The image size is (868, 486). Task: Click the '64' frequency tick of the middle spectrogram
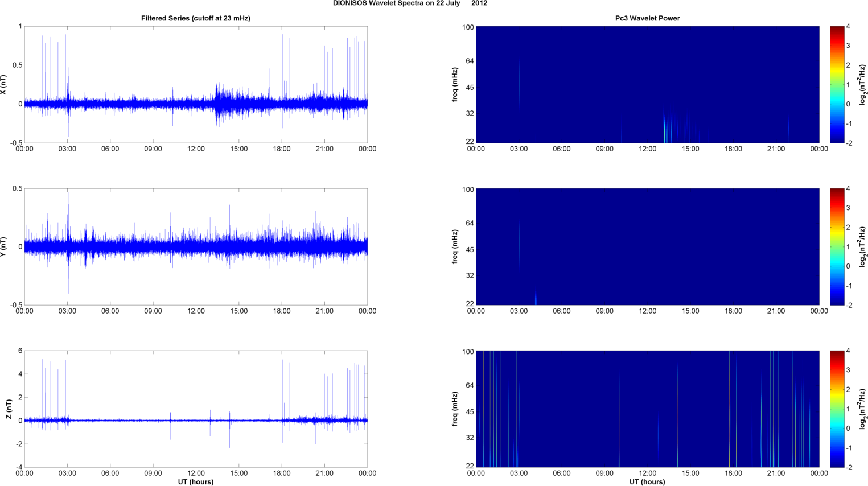click(x=470, y=223)
